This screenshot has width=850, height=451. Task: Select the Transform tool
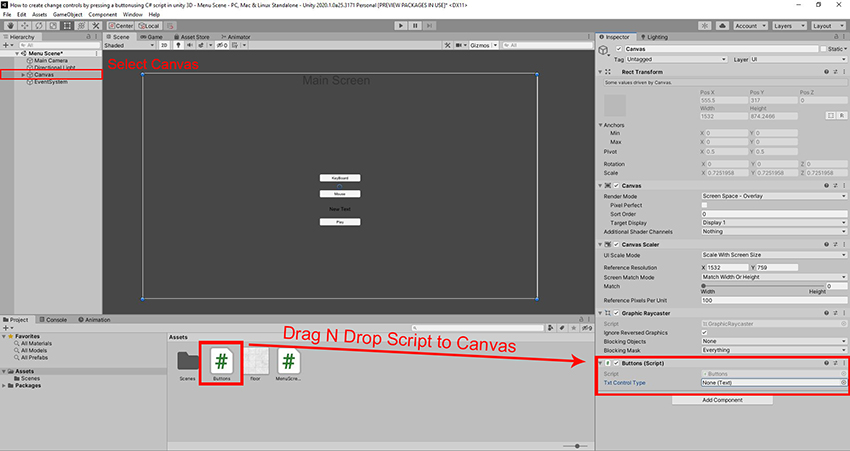[81, 25]
